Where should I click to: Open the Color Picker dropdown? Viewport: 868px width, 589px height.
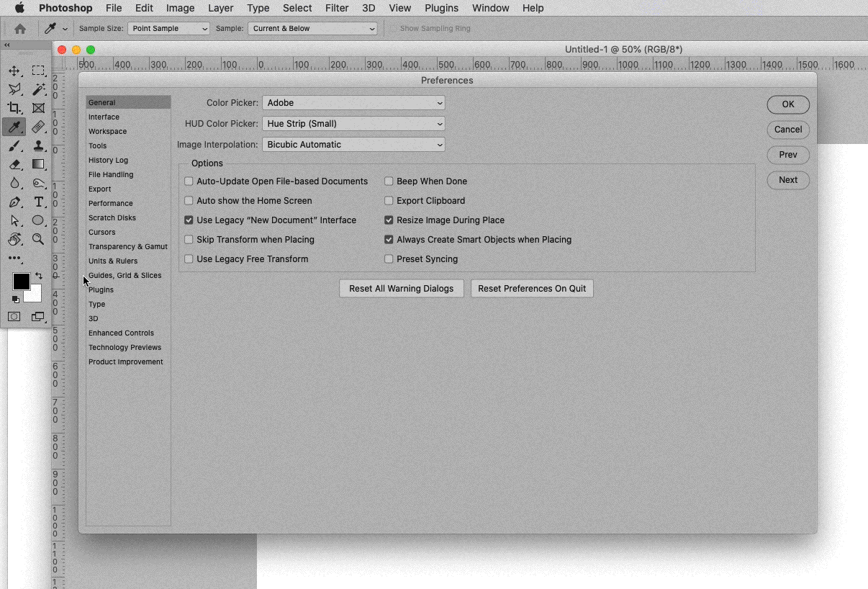coord(353,102)
